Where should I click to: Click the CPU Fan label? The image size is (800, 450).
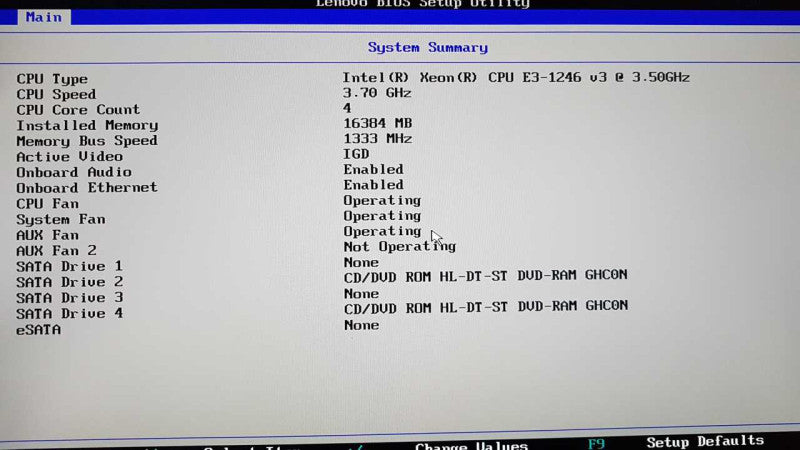click(47, 204)
